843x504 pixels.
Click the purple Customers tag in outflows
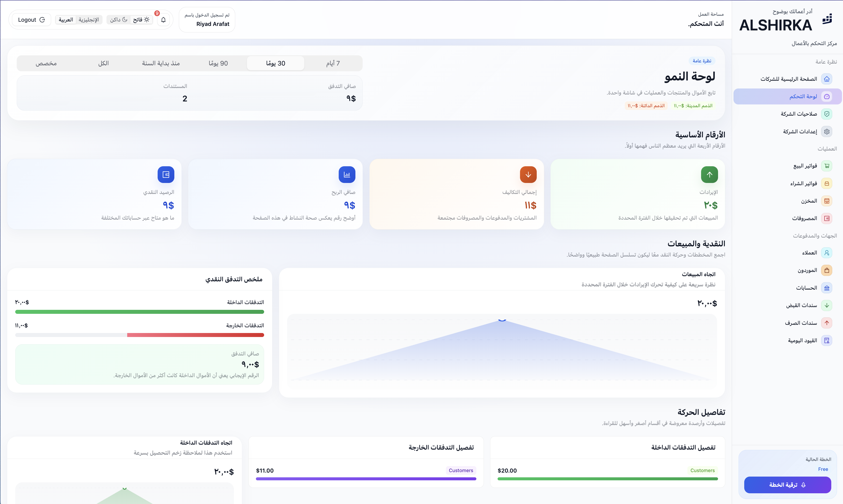pyautogui.click(x=461, y=470)
